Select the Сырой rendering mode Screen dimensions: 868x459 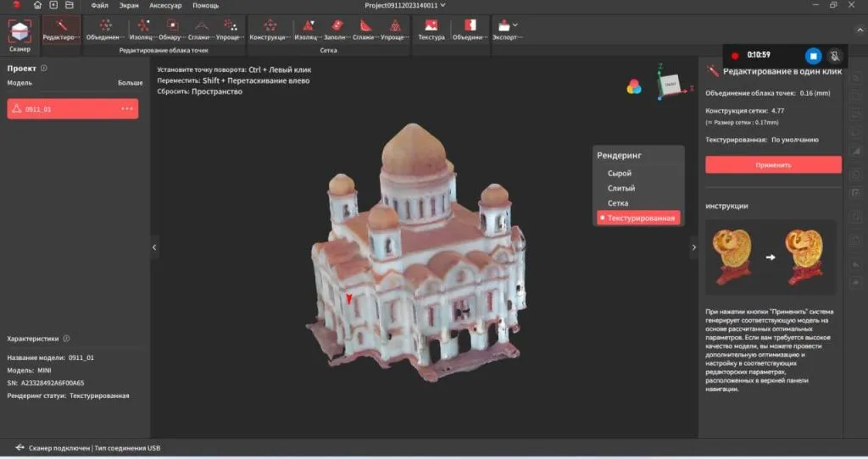[x=620, y=173]
